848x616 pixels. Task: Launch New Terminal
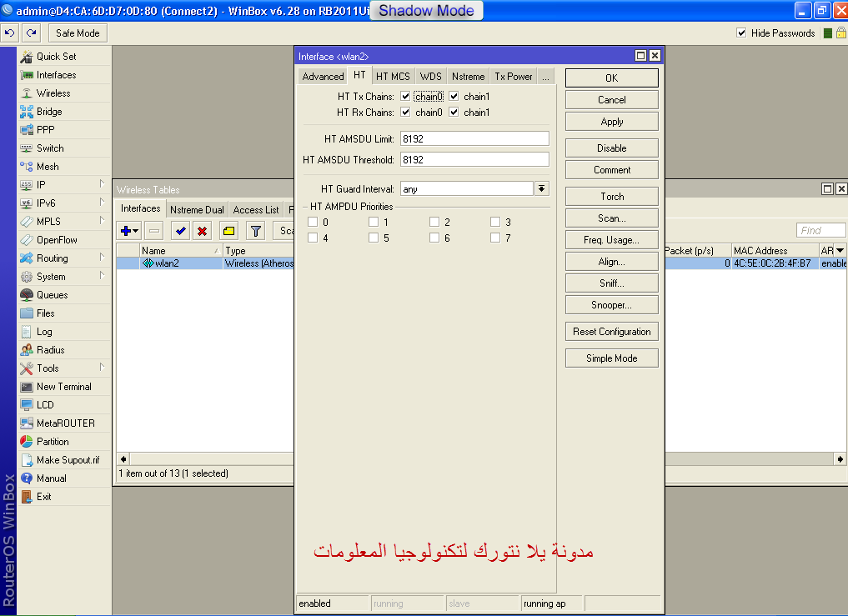[64, 387]
